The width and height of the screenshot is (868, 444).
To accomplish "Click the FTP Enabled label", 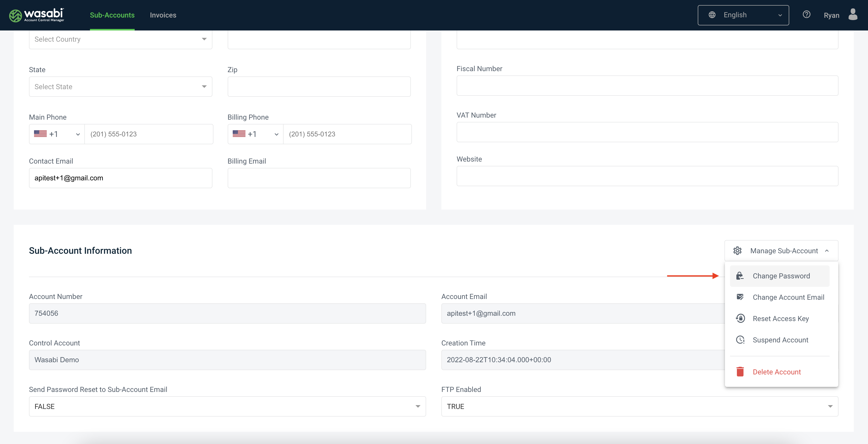I will pos(461,389).
